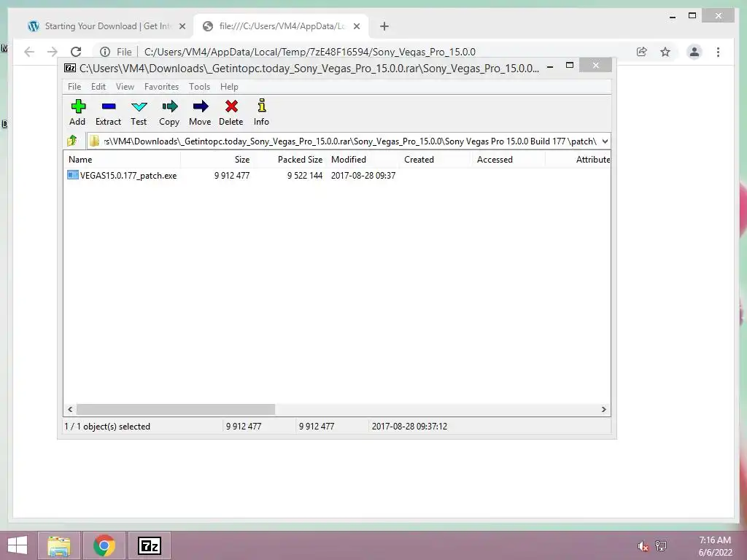The width and height of the screenshot is (747, 560).
Task: Select the file:///C:/Users Chrome tab
Action: (x=281, y=26)
